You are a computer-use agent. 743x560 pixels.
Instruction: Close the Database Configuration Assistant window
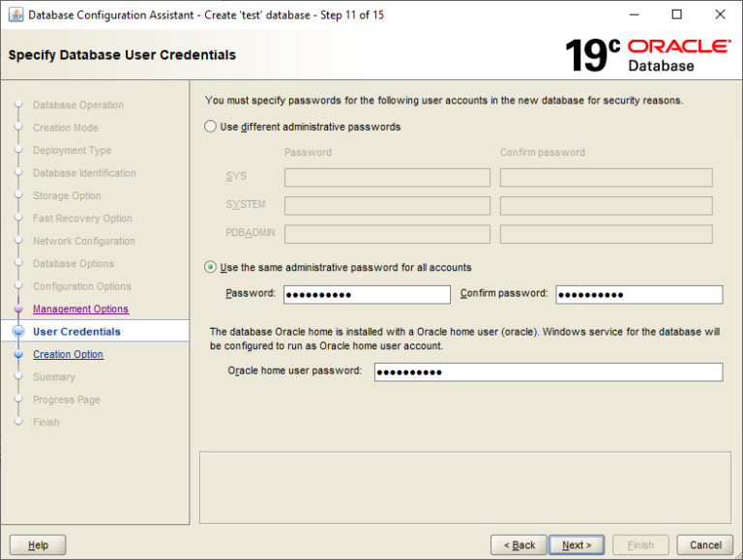tap(720, 15)
